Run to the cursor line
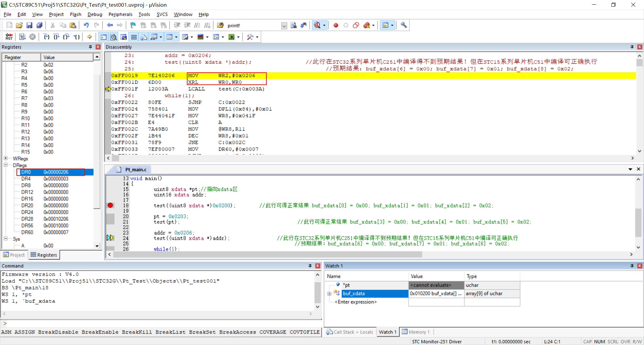The image size is (644, 345). point(77,37)
